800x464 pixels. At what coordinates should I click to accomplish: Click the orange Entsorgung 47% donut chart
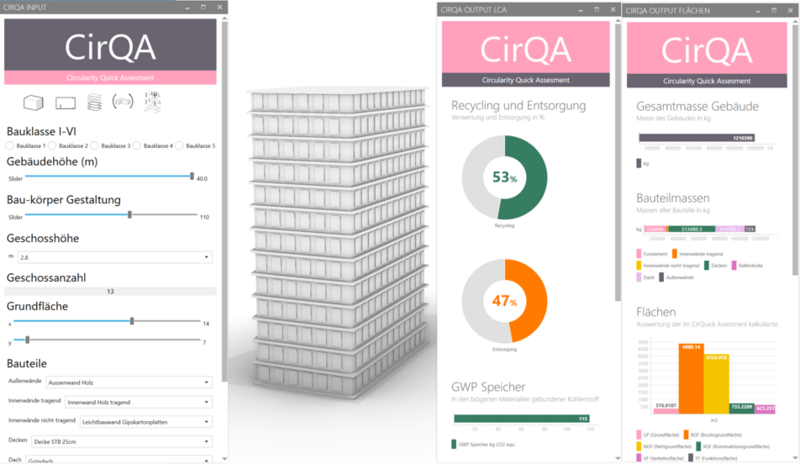505,301
